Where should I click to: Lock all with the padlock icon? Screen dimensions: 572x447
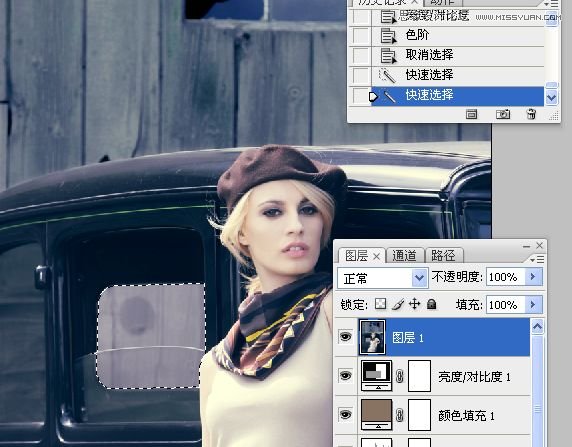tap(432, 304)
